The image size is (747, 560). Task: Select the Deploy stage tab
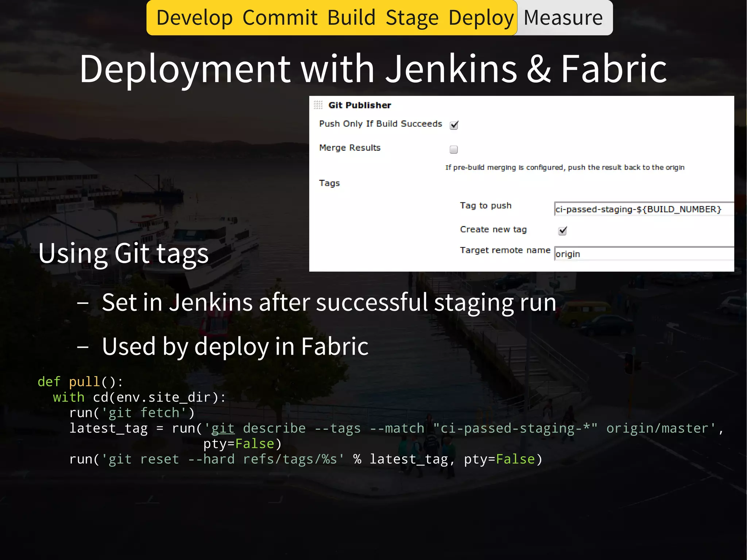point(481,18)
